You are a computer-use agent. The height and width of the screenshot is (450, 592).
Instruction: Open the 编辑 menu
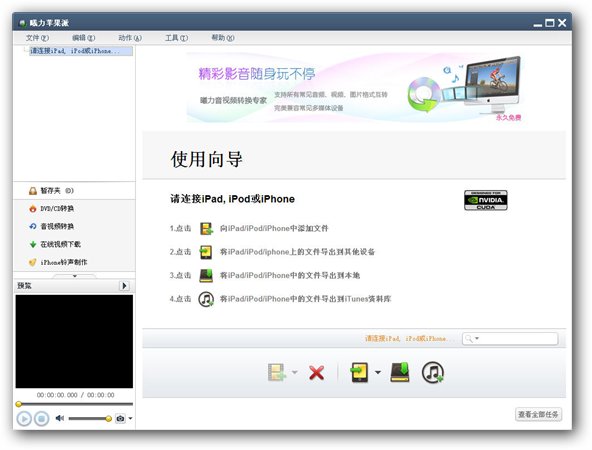[83, 38]
